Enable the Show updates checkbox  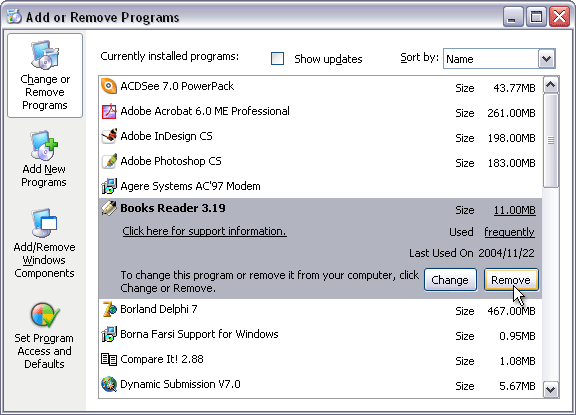pyautogui.click(x=277, y=58)
